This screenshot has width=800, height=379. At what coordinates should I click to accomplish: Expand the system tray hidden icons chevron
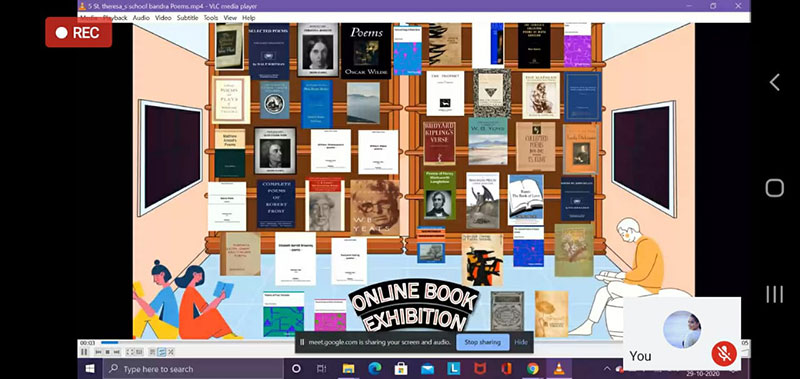click(607, 368)
